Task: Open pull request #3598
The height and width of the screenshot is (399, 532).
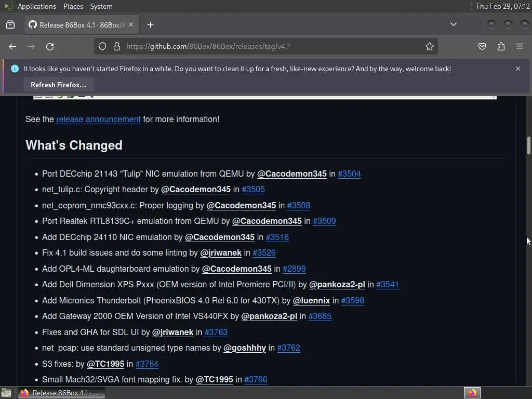Action: click(353, 301)
